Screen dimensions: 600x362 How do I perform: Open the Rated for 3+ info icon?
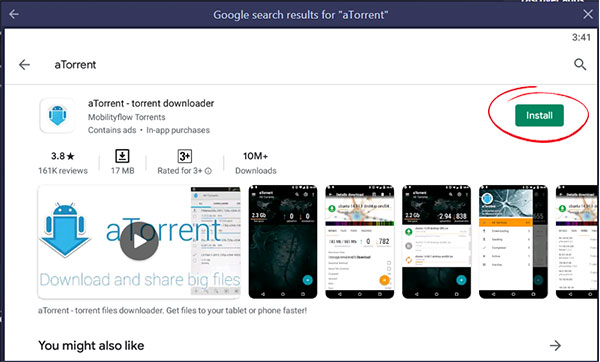click(208, 171)
